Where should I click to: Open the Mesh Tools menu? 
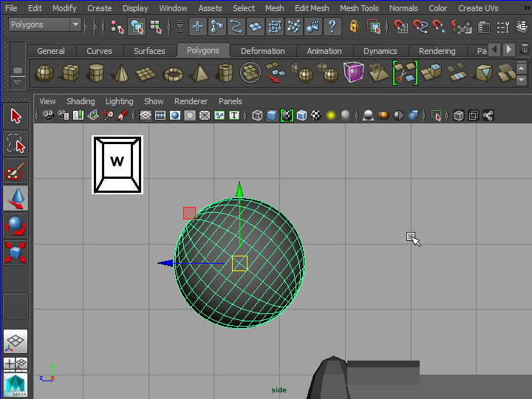(x=359, y=8)
